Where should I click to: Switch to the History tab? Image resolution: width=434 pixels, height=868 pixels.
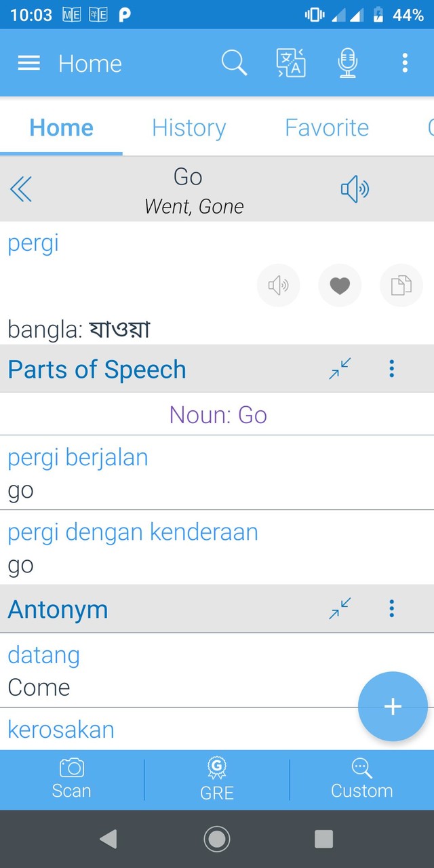pos(189,127)
